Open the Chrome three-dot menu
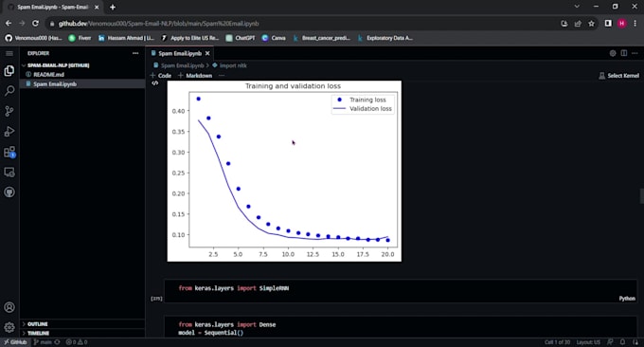Image resolution: width=644 pixels, height=347 pixels. pos(635,24)
